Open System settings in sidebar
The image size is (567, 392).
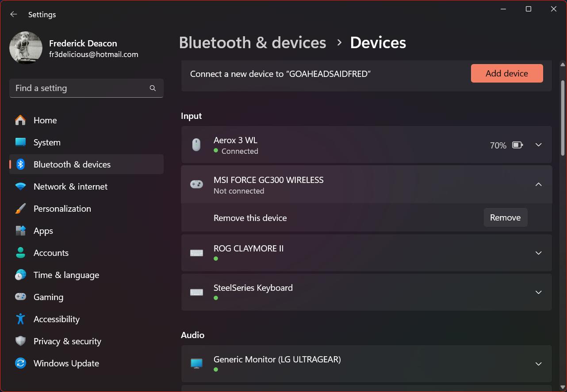coord(86,142)
